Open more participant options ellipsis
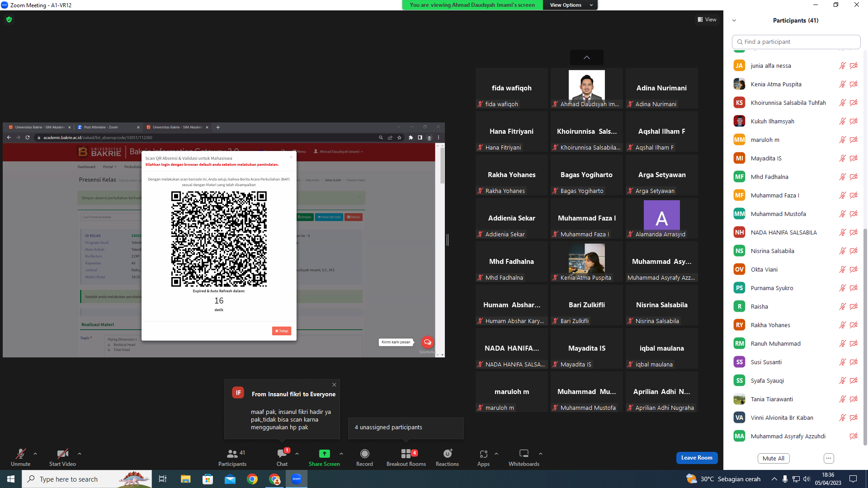The height and width of the screenshot is (488, 868). coord(829,458)
